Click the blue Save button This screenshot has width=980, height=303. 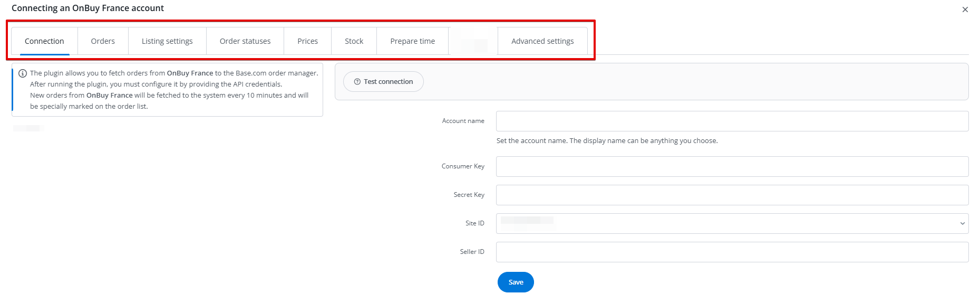tap(516, 282)
